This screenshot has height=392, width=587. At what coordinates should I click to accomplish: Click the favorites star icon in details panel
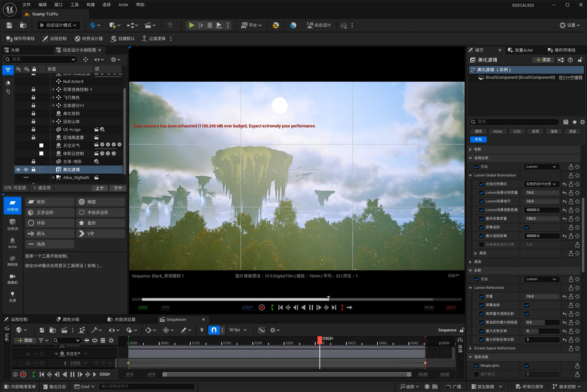pos(575,122)
